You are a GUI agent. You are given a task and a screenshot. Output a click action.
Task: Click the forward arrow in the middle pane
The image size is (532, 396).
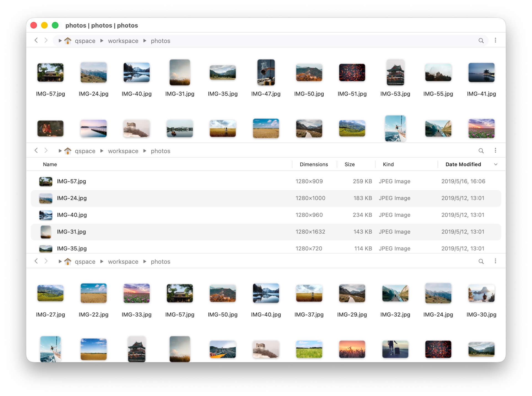pyautogui.click(x=46, y=151)
